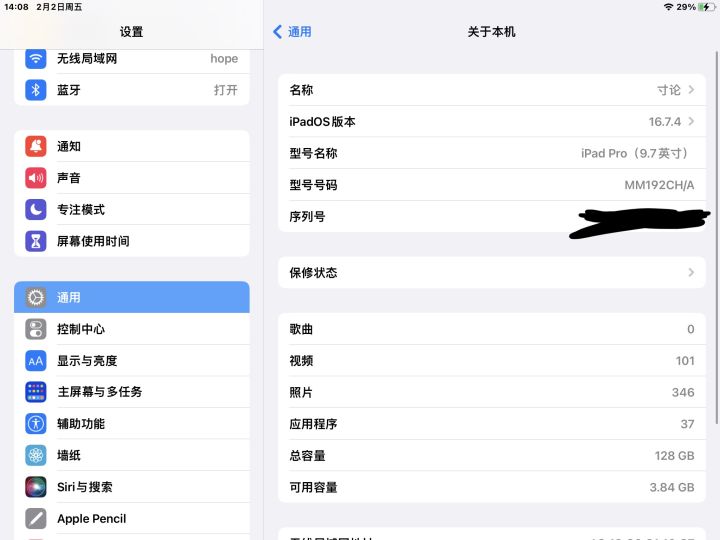Tap the AA icon for 显示与亮度

35,361
